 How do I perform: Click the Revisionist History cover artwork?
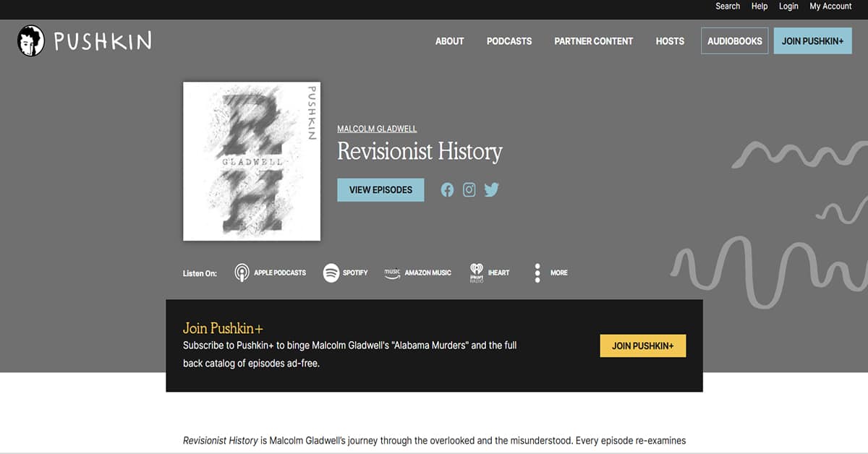252,161
